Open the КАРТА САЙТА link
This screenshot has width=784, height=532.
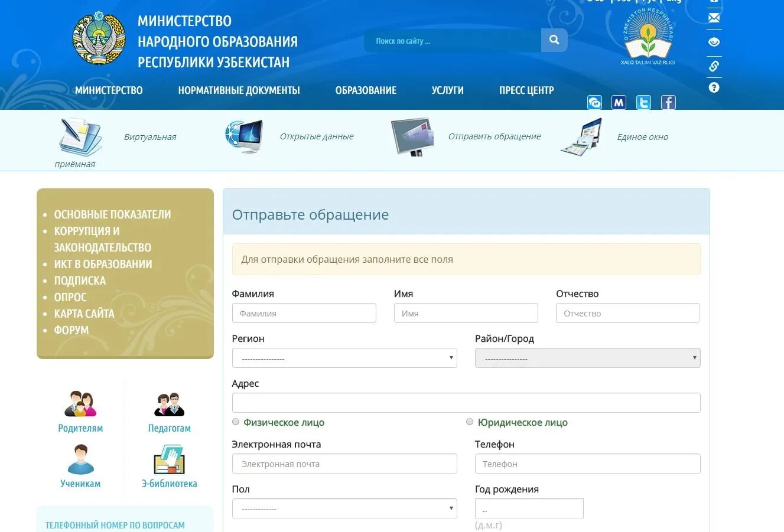(84, 314)
